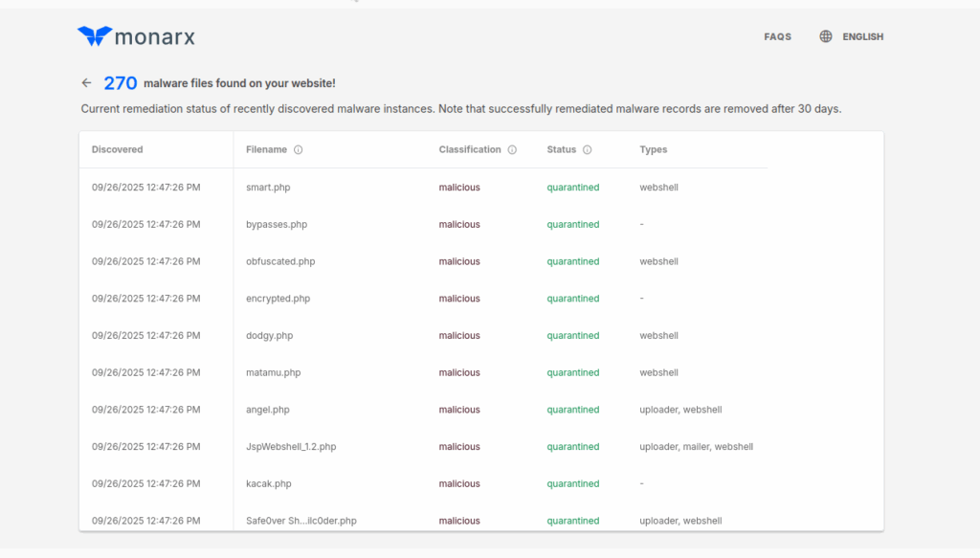Select the bypasses.php filename
The height and width of the screenshot is (558, 980).
click(x=277, y=224)
